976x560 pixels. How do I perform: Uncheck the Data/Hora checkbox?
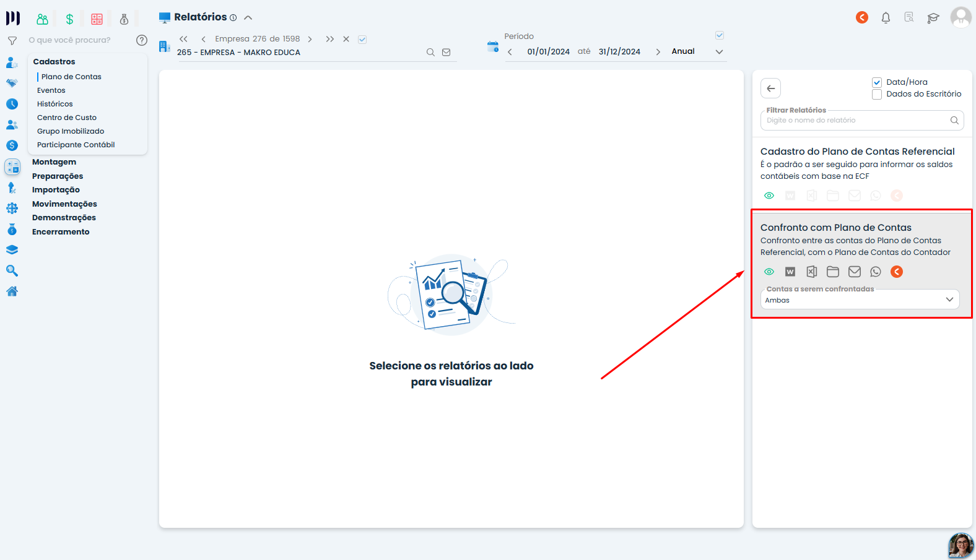877,82
